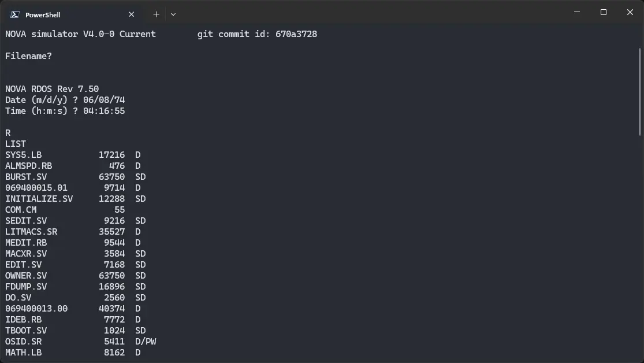This screenshot has height=363, width=644.
Task: Select the EDIT.SV entry
Action: tap(23, 264)
